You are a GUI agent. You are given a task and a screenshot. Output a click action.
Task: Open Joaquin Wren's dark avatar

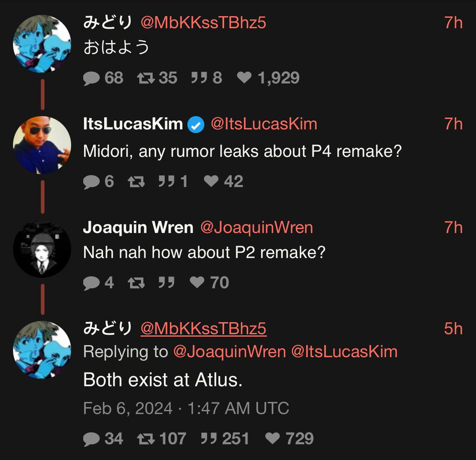coord(42,248)
